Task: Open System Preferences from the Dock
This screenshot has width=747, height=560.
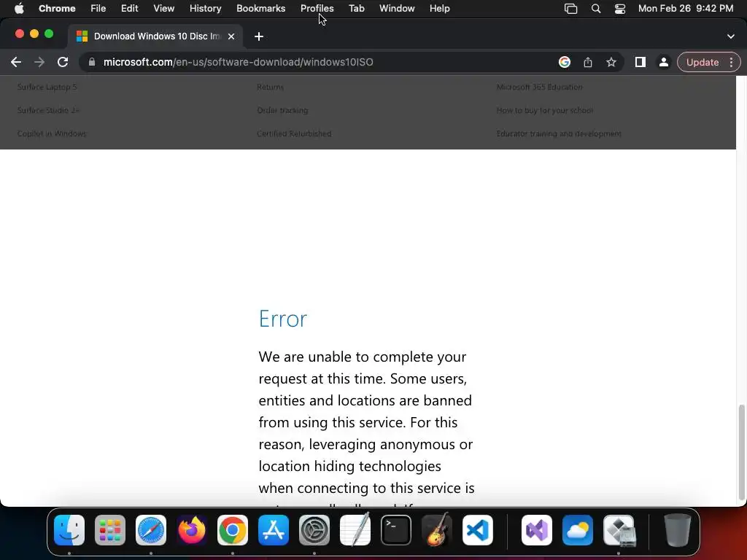Action: (314, 530)
